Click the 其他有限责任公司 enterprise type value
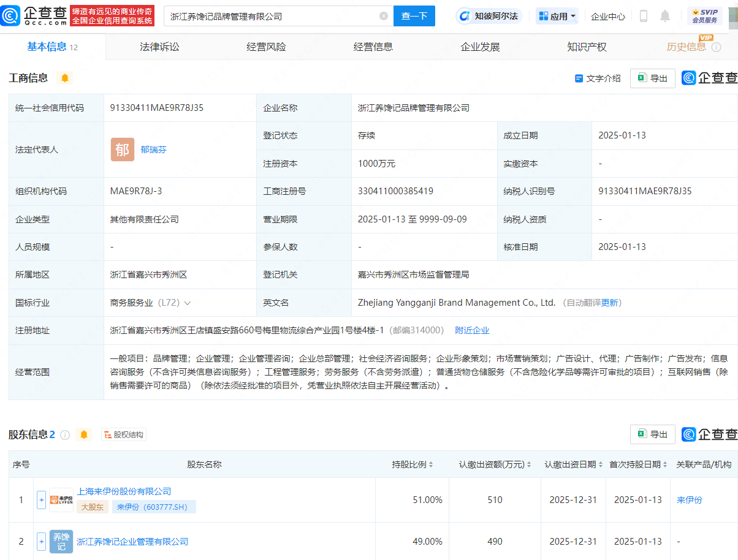 coord(145,219)
